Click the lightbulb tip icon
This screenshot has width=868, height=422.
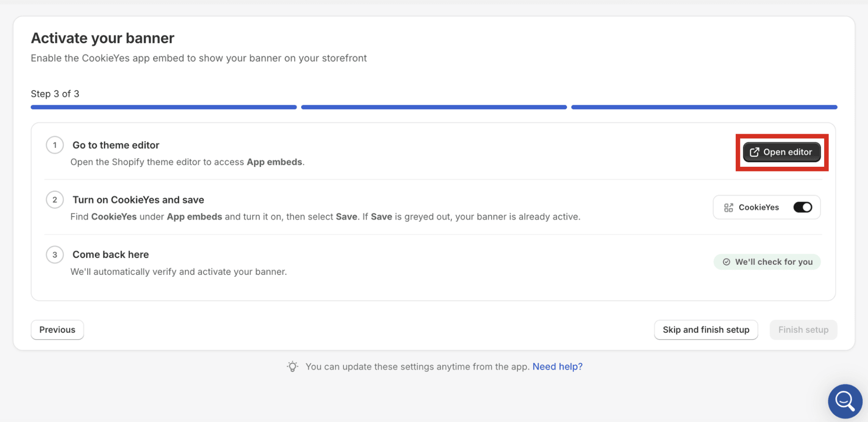coord(292,367)
